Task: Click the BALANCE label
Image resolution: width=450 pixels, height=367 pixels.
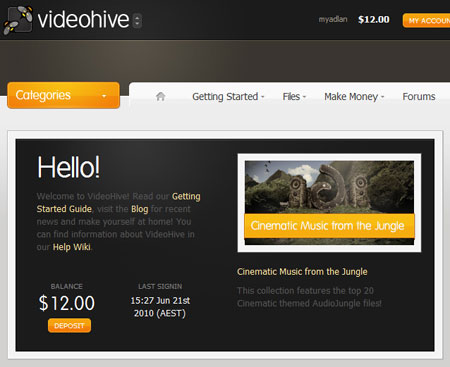Action: [67, 286]
